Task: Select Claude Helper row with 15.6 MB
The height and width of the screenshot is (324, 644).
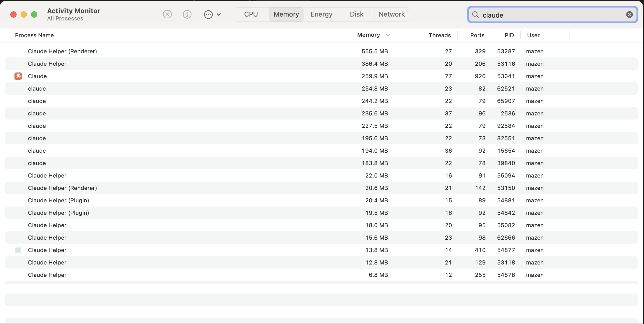Action: pos(321,238)
